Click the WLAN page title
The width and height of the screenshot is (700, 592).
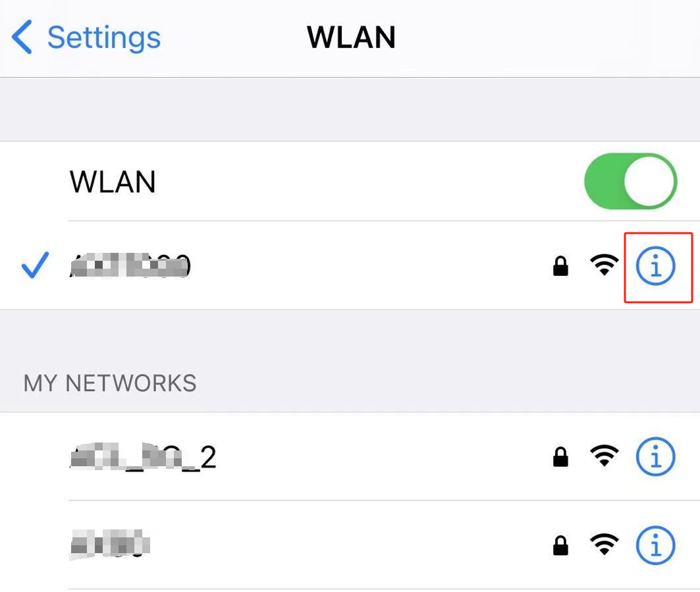[351, 37]
